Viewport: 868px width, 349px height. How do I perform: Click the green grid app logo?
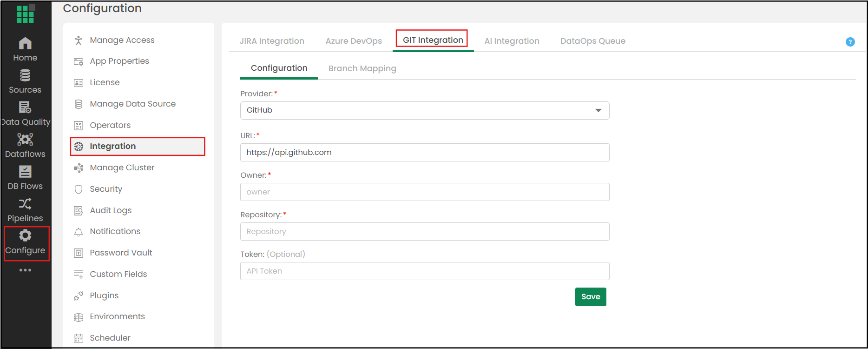25,13
